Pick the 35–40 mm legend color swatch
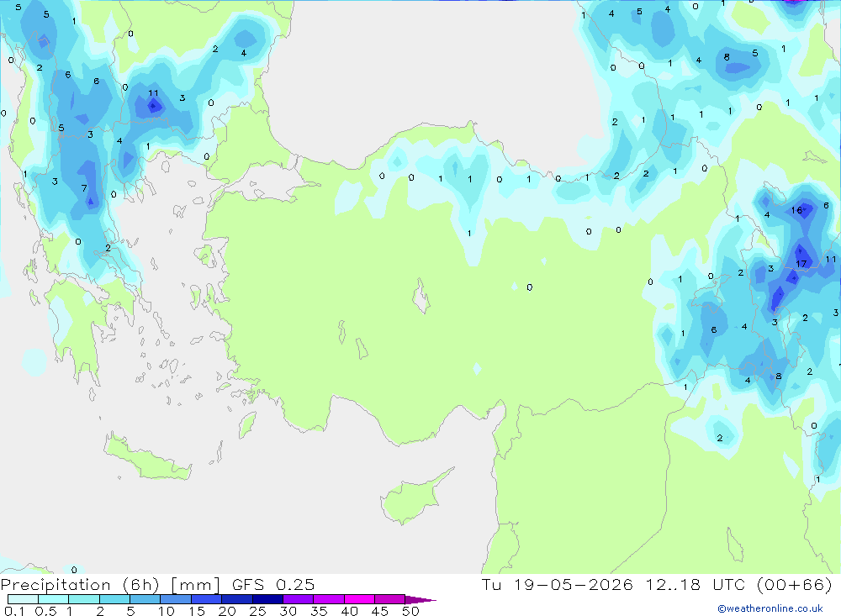Screen dimensions: 841x616 point(329,599)
